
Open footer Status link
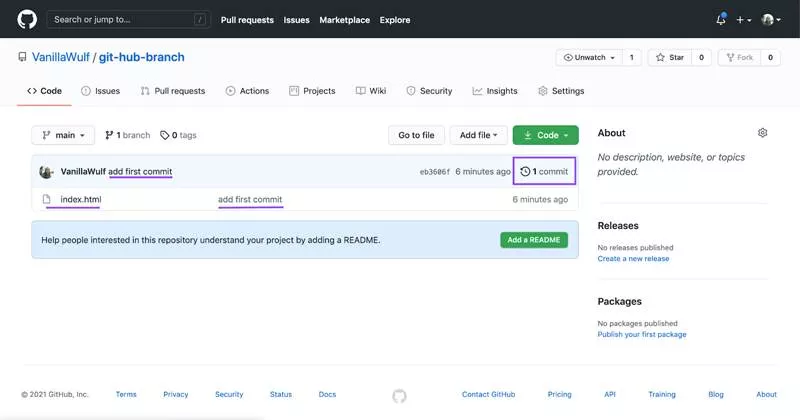[x=281, y=394]
